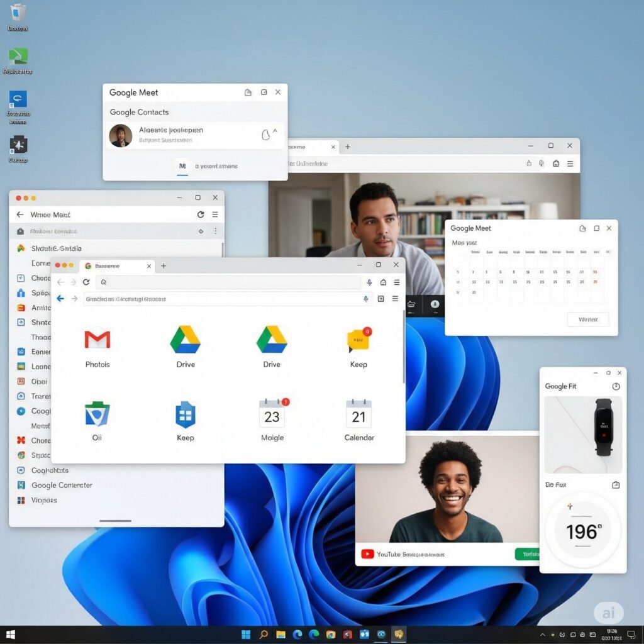Open the three-dot menu in Wmae Maist window
The width and height of the screenshot is (644, 644).
(x=216, y=231)
